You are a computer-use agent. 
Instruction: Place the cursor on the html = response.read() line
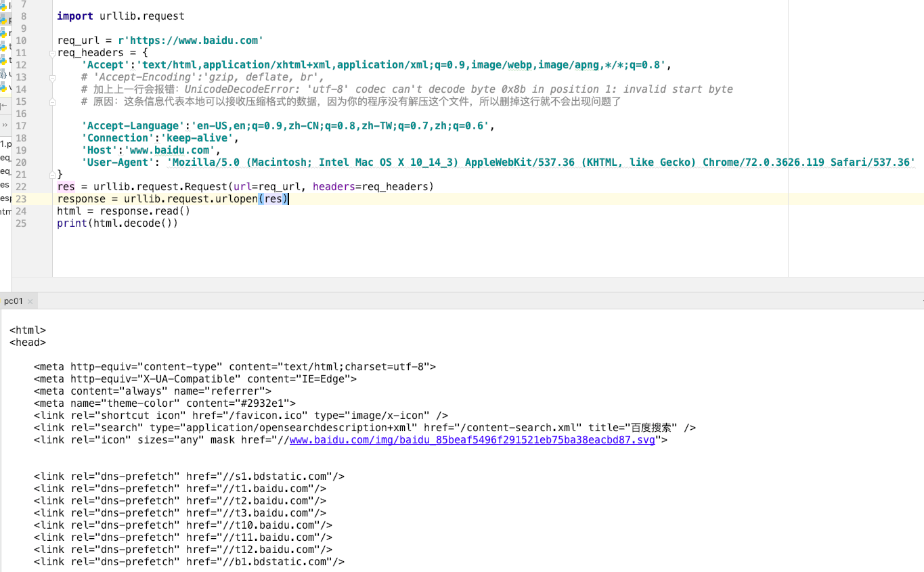pos(122,211)
